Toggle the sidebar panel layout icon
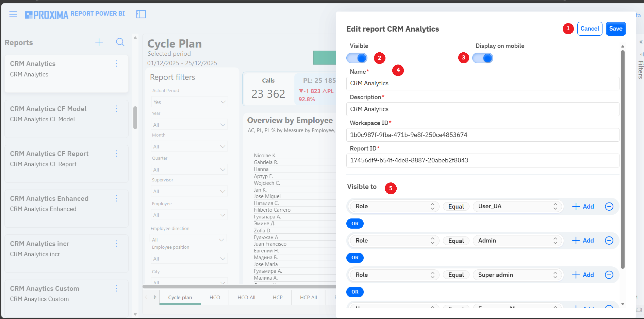The image size is (644, 319). (141, 14)
